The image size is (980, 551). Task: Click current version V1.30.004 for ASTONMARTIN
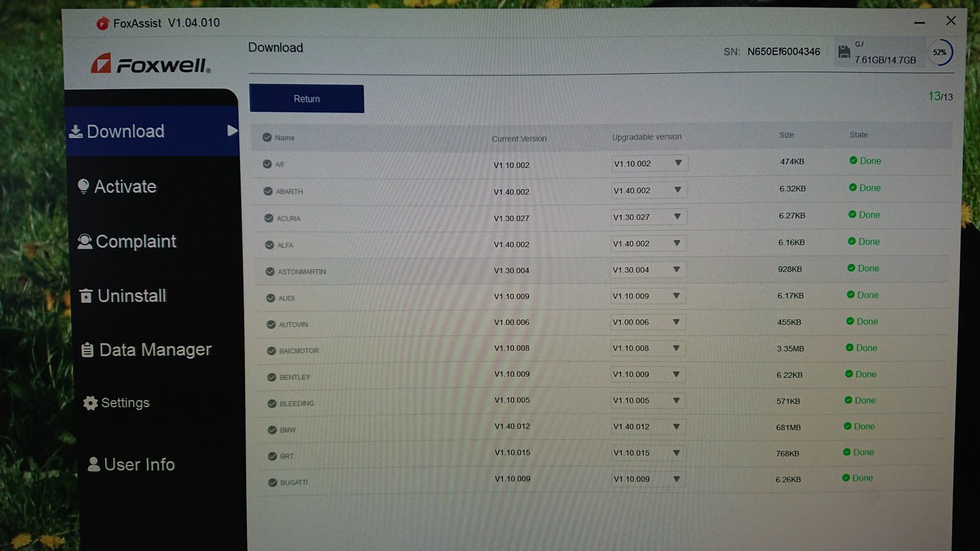(x=511, y=271)
